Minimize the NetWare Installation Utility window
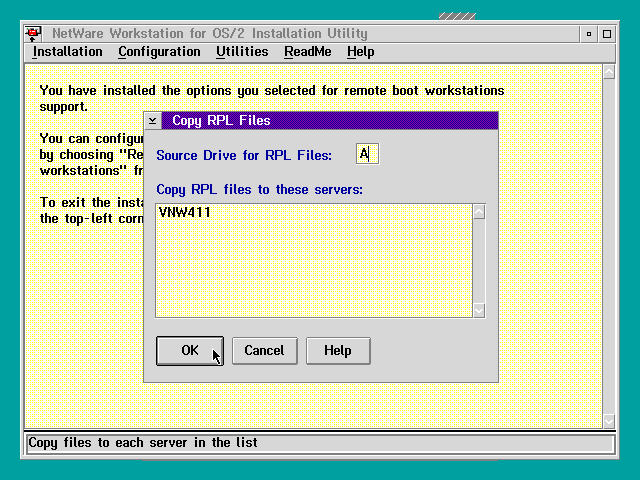This screenshot has width=640, height=480. 589,34
